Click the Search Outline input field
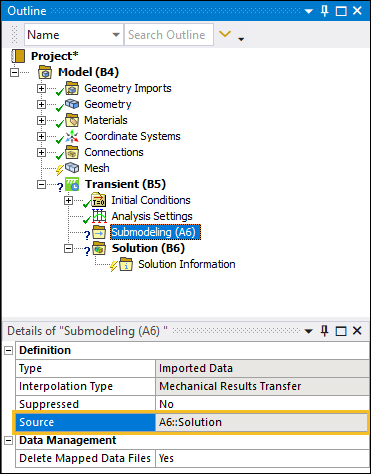This screenshot has width=371, height=474. [169, 35]
